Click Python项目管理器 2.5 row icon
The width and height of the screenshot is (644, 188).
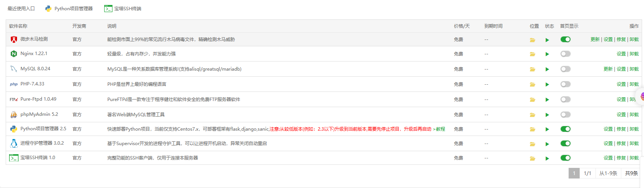pos(14,129)
